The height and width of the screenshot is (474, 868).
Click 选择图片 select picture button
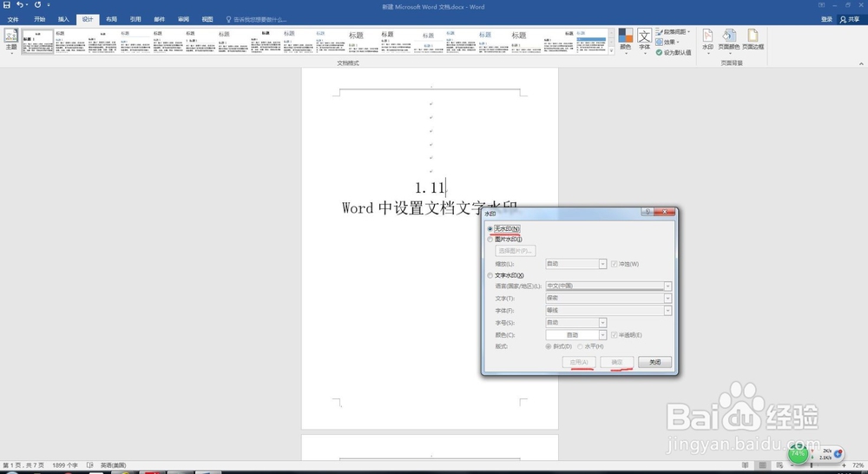pos(515,251)
